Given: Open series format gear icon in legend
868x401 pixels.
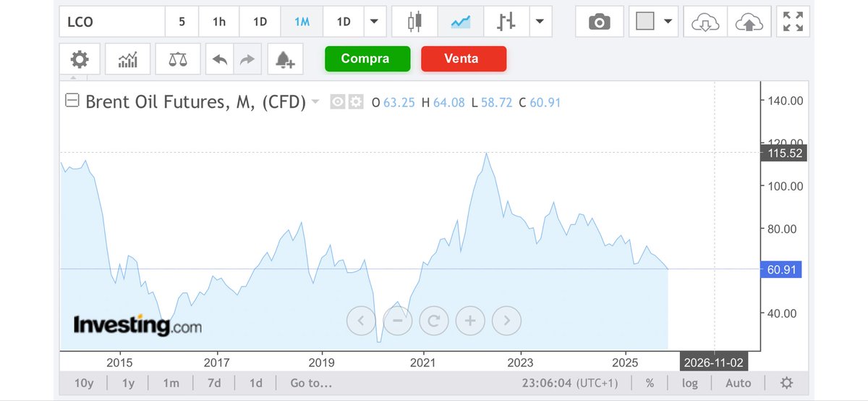Looking at the screenshot, I should 355,102.
